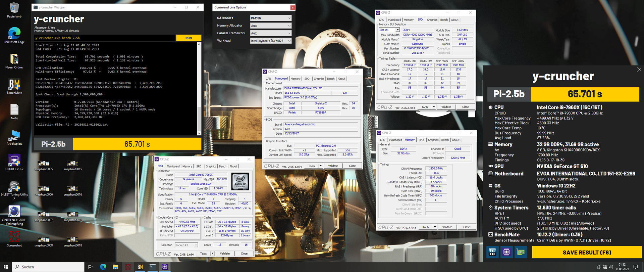Open snapshot0015 file on desktop

(73, 166)
